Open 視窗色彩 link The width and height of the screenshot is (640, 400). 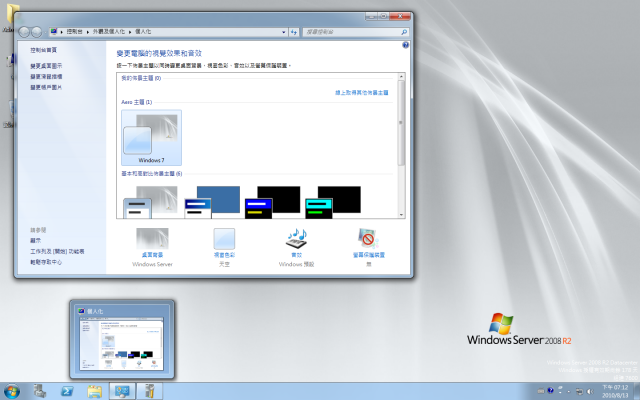[224, 255]
